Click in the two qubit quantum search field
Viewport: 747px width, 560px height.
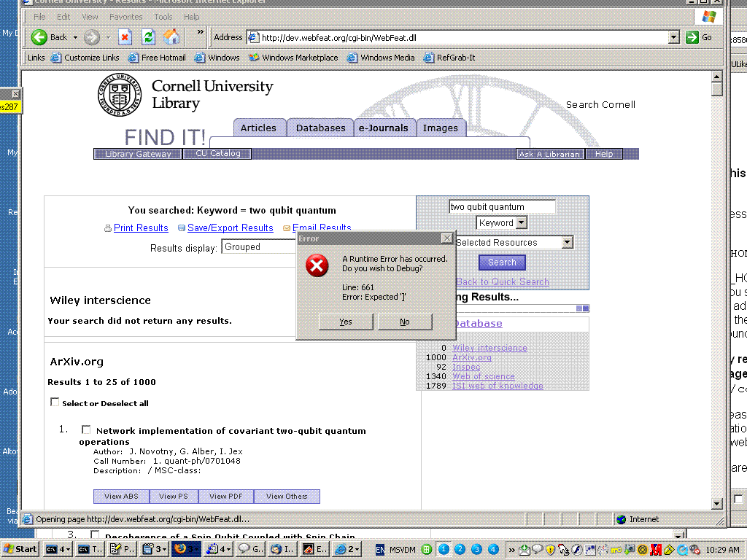click(502, 206)
